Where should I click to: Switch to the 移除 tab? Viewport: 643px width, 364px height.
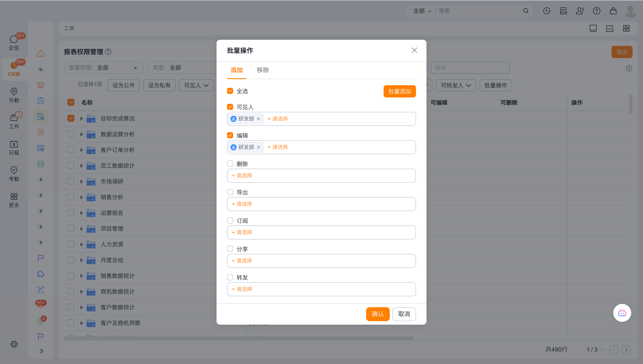coord(263,70)
